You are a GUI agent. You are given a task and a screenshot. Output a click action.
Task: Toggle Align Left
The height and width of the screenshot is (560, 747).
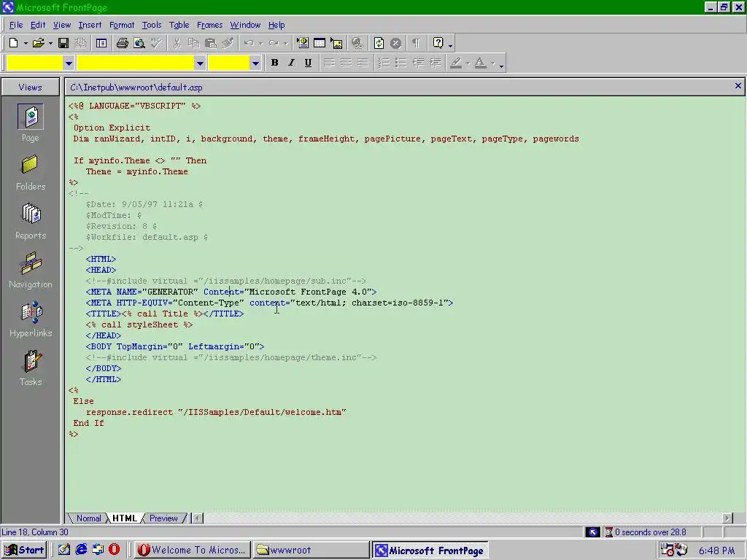[329, 63]
